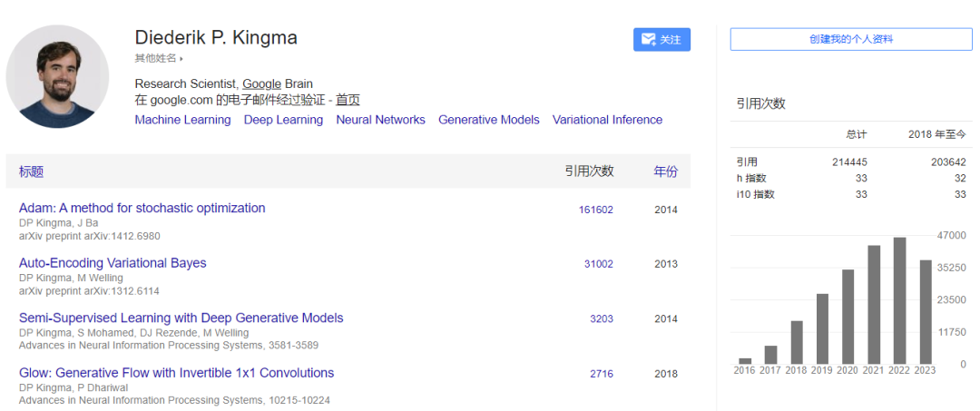
Task: Select the Deep Learning interest tag
Action: click(283, 120)
